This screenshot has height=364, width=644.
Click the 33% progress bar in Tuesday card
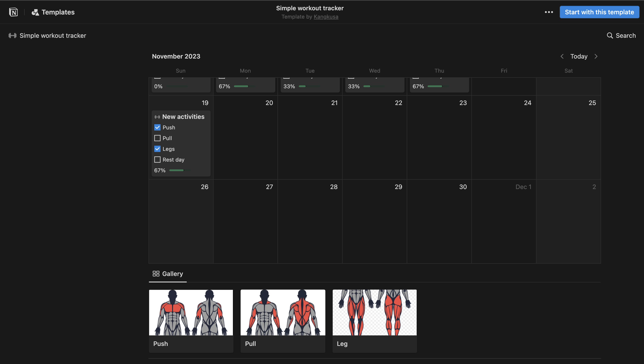click(x=309, y=86)
